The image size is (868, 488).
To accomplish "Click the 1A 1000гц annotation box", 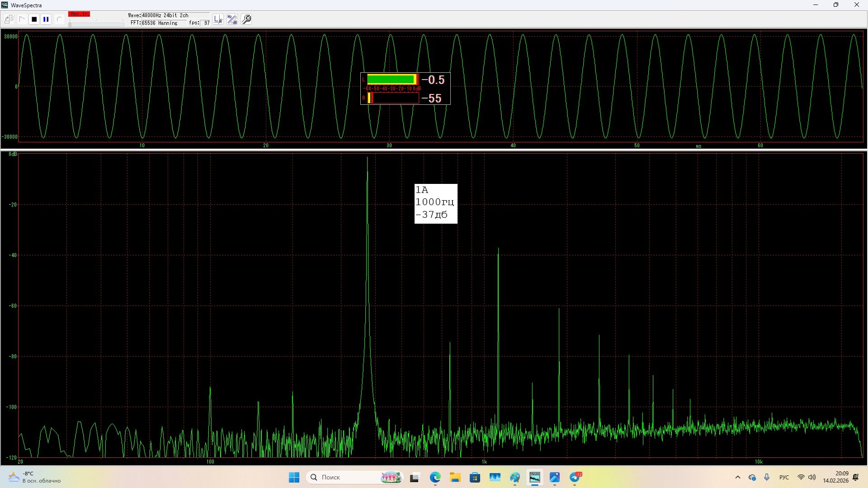I will pos(436,203).
